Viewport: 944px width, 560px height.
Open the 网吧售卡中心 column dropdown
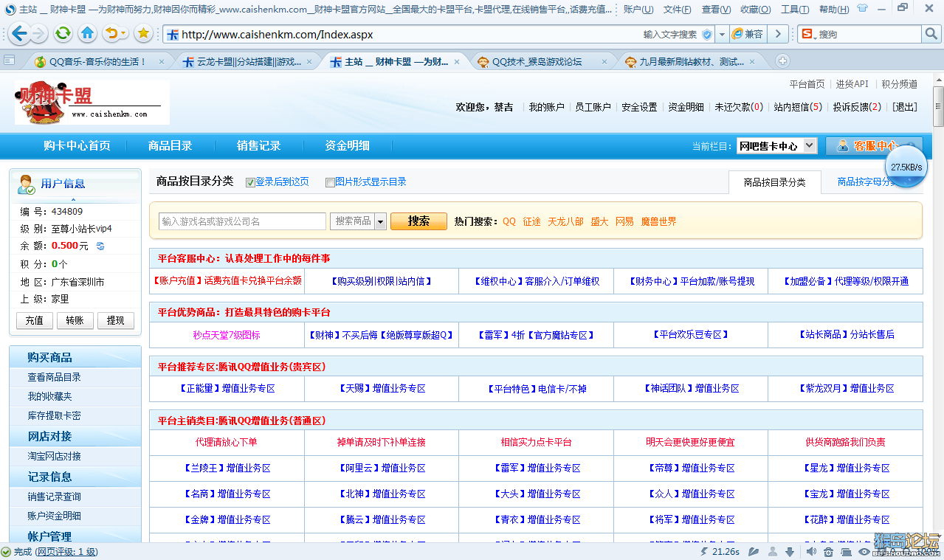click(x=777, y=146)
